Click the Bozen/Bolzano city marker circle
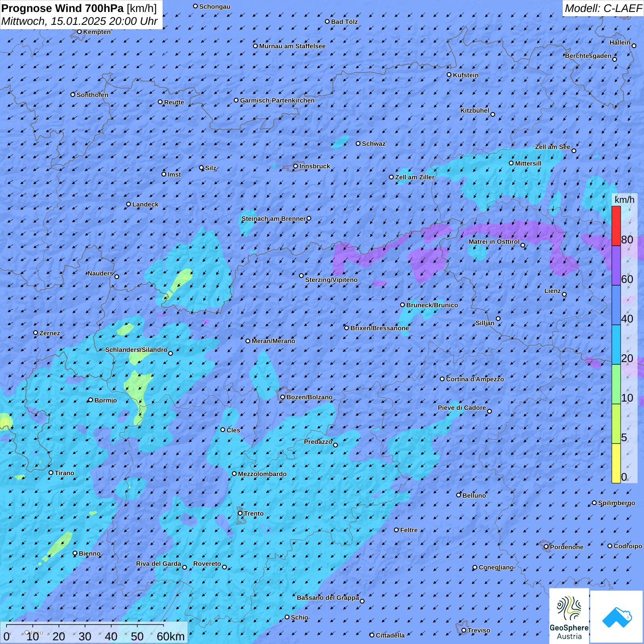644x644 pixels. (283, 397)
